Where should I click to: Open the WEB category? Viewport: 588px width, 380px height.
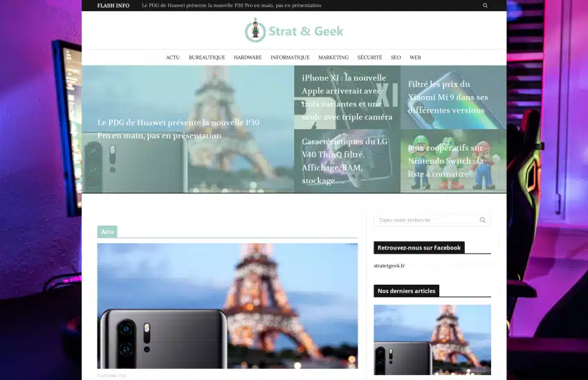(415, 57)
